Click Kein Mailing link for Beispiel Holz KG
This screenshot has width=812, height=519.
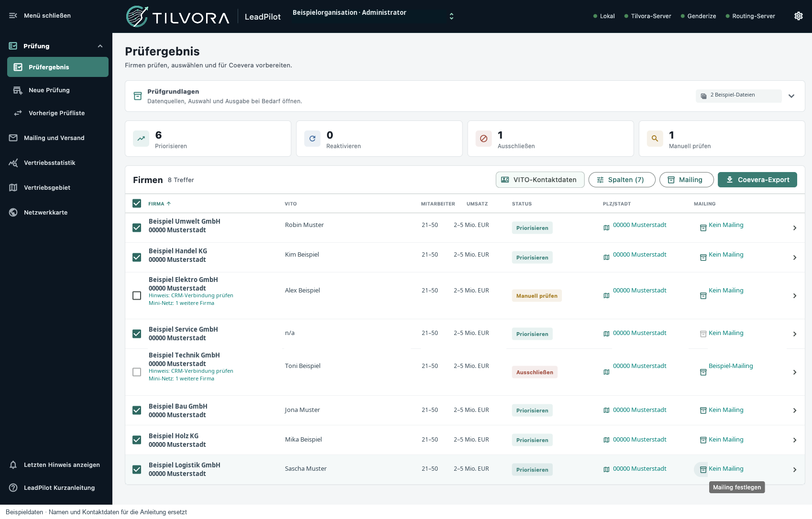[726, 440]
